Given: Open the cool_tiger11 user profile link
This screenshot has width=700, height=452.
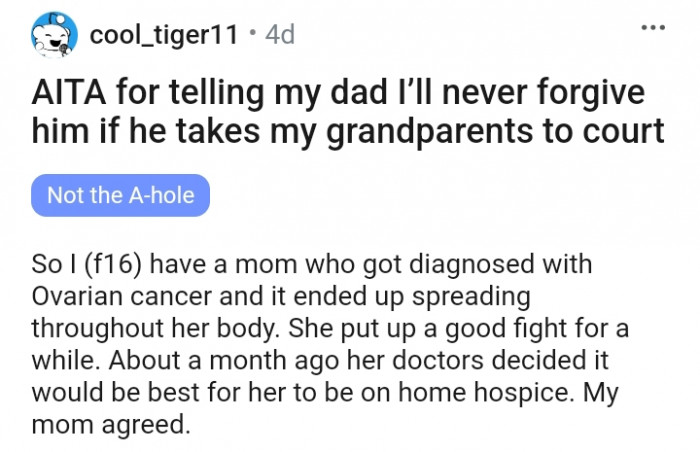Looking at the screenshot, I should point(164,35).
